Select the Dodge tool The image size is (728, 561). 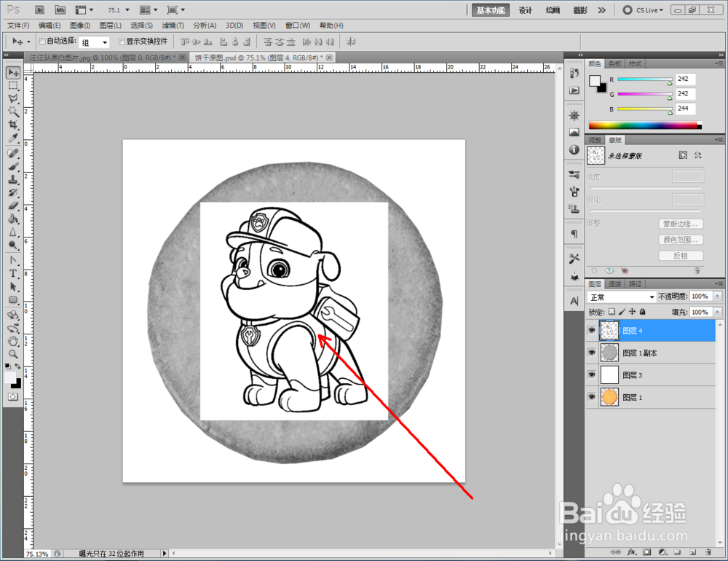click(x=13, y=245)
